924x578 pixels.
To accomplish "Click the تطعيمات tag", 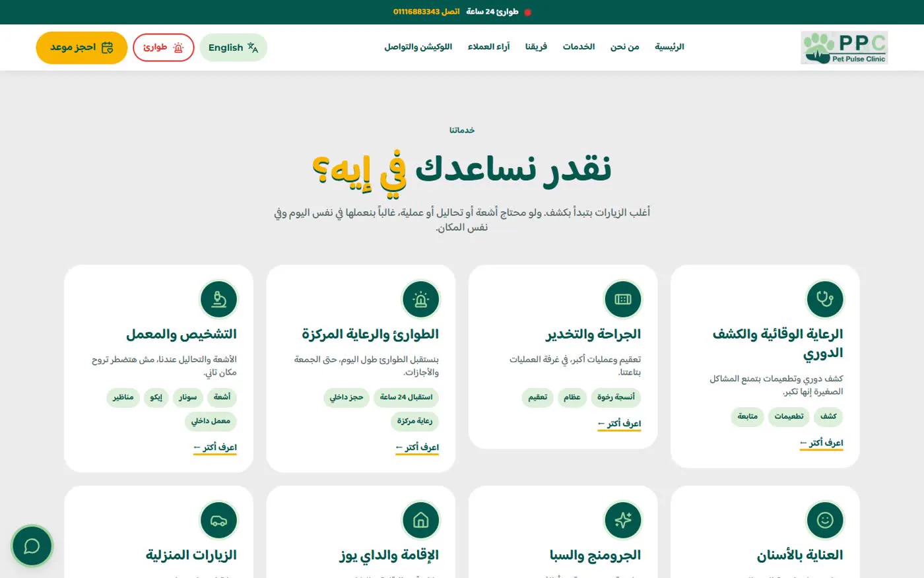I will (789, 416).
